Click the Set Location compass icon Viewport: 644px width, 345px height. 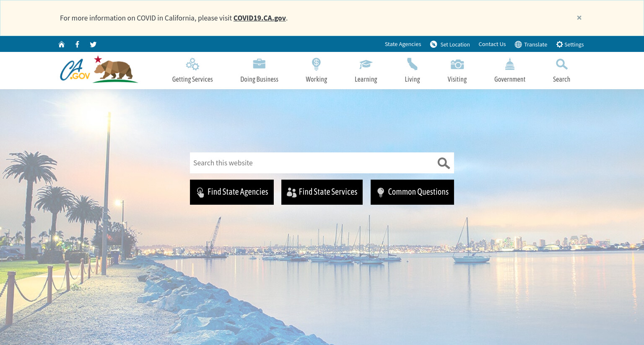(x=434, y=44)
